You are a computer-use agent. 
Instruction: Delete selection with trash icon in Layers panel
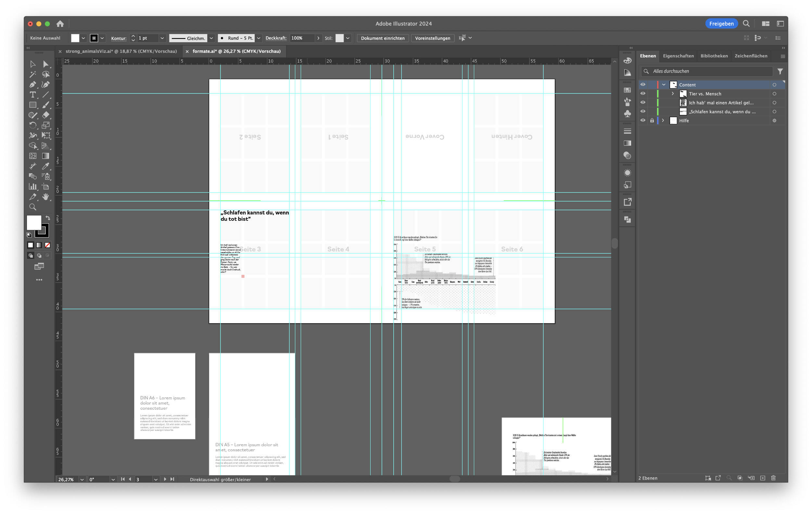click(774, 478)
